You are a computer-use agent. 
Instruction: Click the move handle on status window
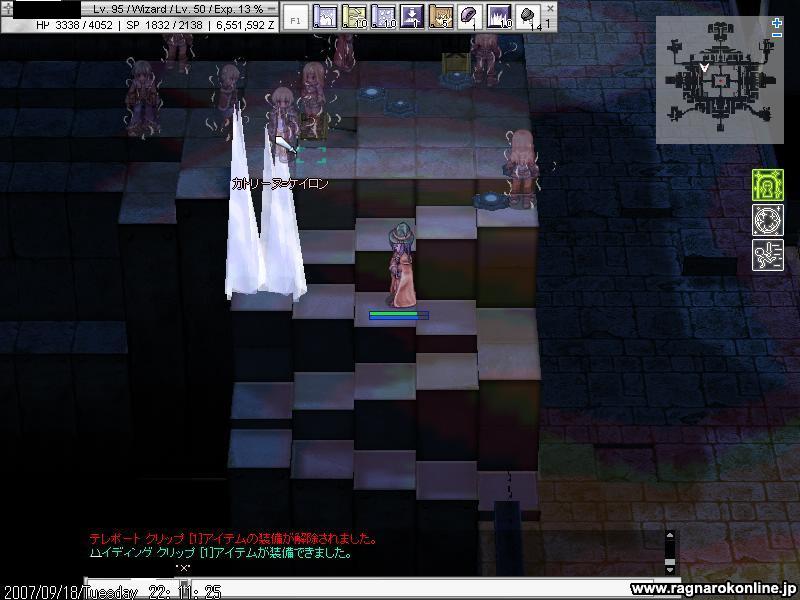click(x=7, y=8)
